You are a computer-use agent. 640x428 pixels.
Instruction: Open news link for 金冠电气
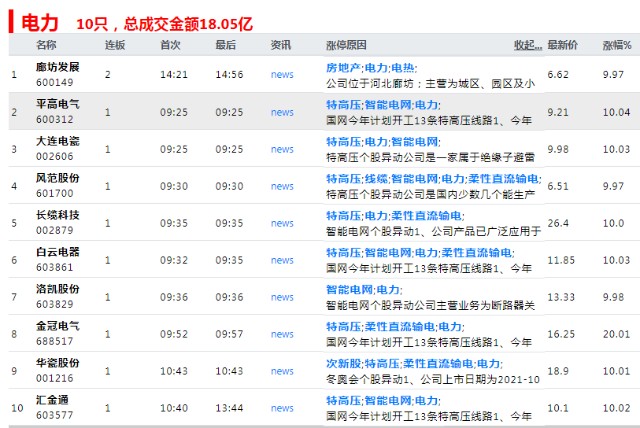pyautogui.click(x=282, y=334)
